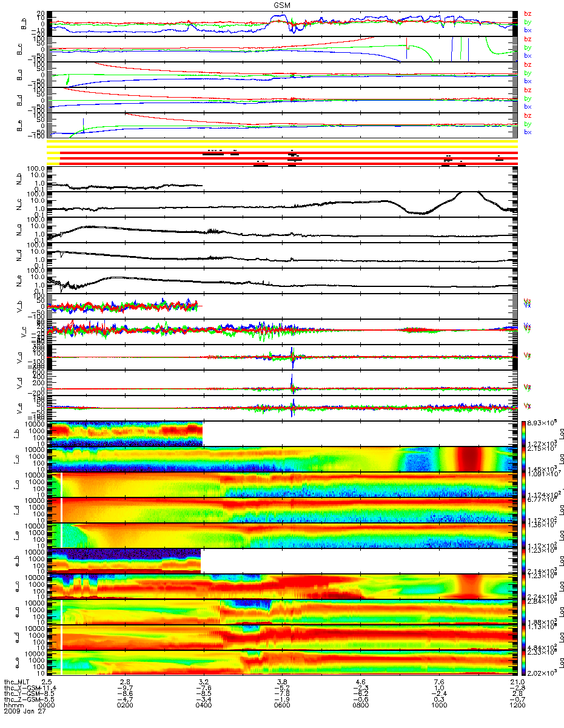Click the bz legend of the B_b panel
Screen dimensions: 564x728
pyautogui.click(x=528, y=13)
